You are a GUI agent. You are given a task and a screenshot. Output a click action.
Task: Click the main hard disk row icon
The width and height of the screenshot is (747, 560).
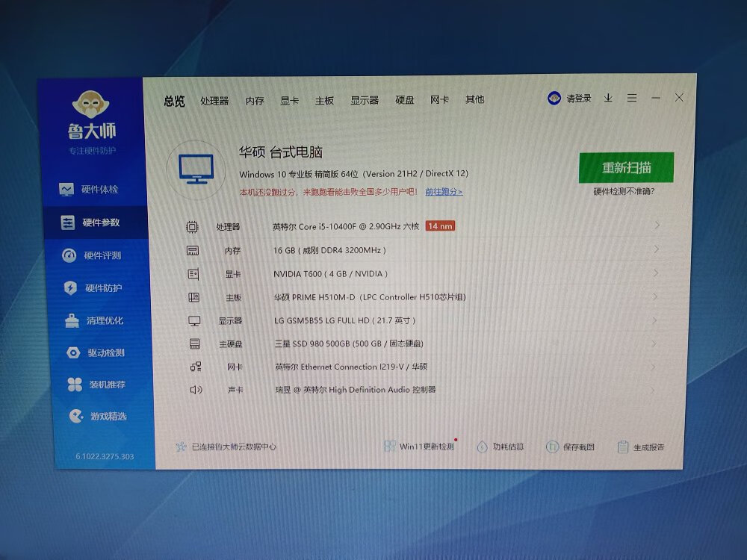coord(195,343)
